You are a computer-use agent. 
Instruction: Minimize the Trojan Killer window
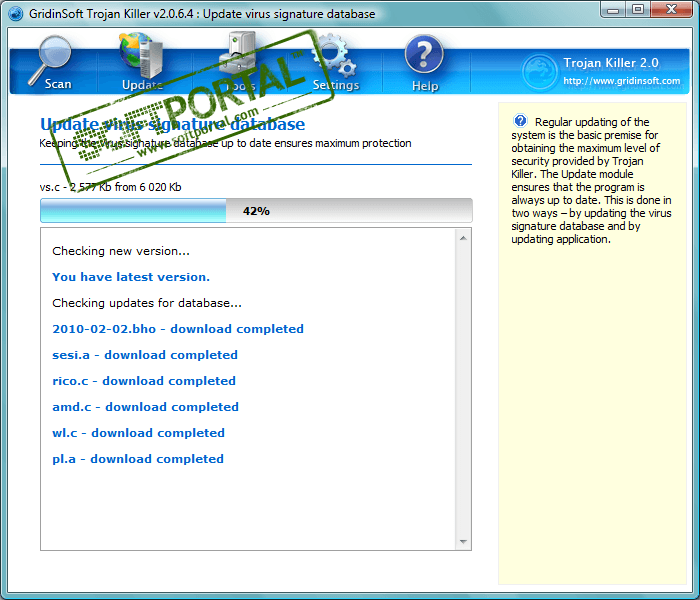613,9
